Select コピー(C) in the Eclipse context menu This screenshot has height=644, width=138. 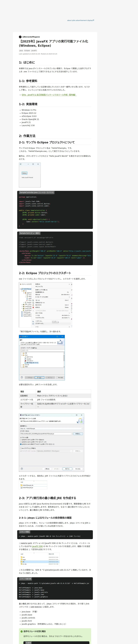pos(38,300)
